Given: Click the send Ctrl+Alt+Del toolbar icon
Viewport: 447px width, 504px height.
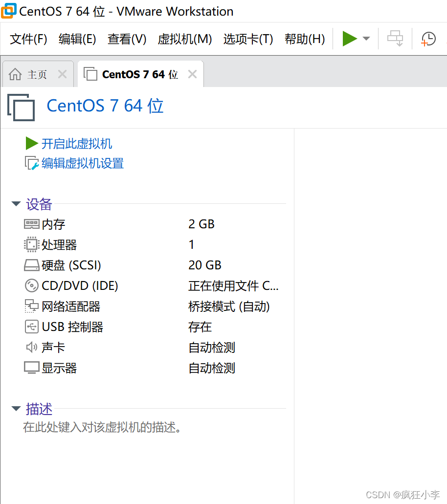Looking at the screenshot, I should coord(395,39).
